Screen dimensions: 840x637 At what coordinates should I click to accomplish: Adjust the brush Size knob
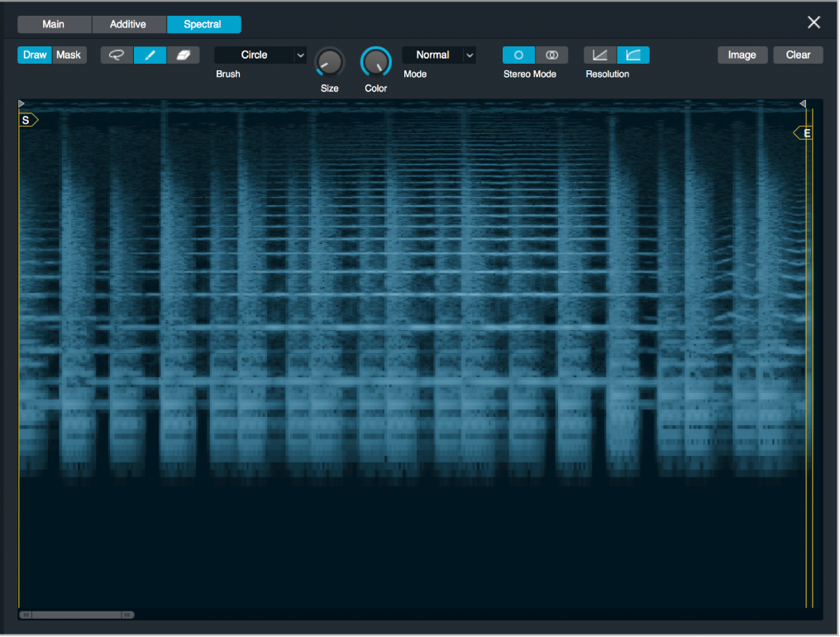tap(329, 62)
